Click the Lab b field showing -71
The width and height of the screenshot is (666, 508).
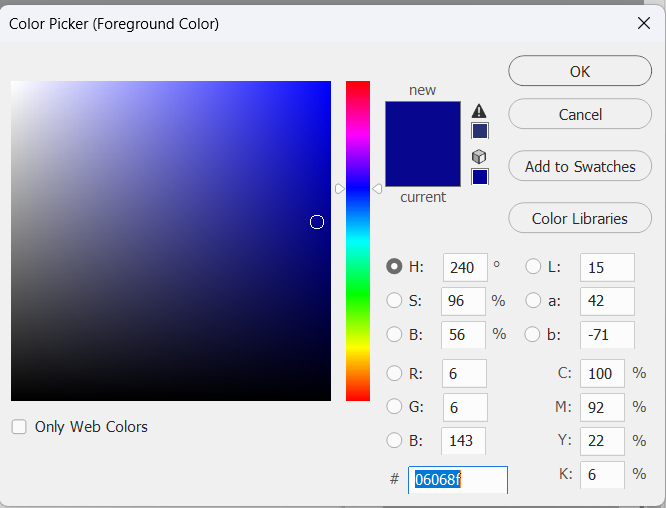[607, 335]
